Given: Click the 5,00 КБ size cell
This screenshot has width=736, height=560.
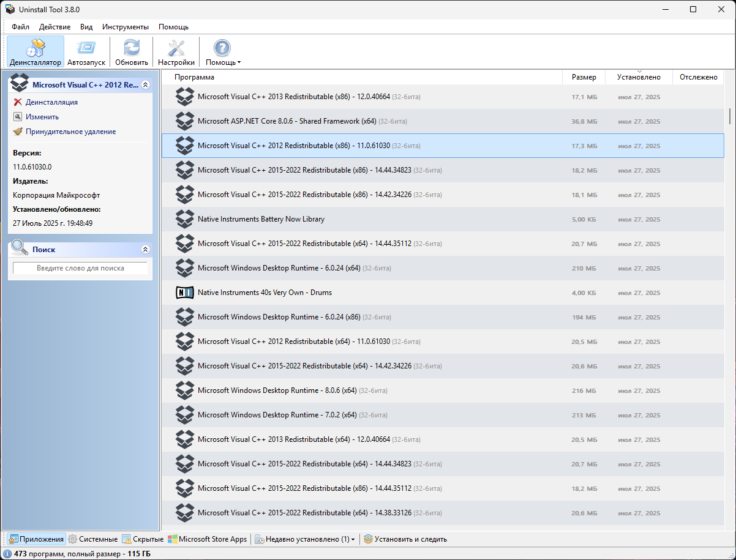Looking at the screenshot, I should (x=584, y=219).
